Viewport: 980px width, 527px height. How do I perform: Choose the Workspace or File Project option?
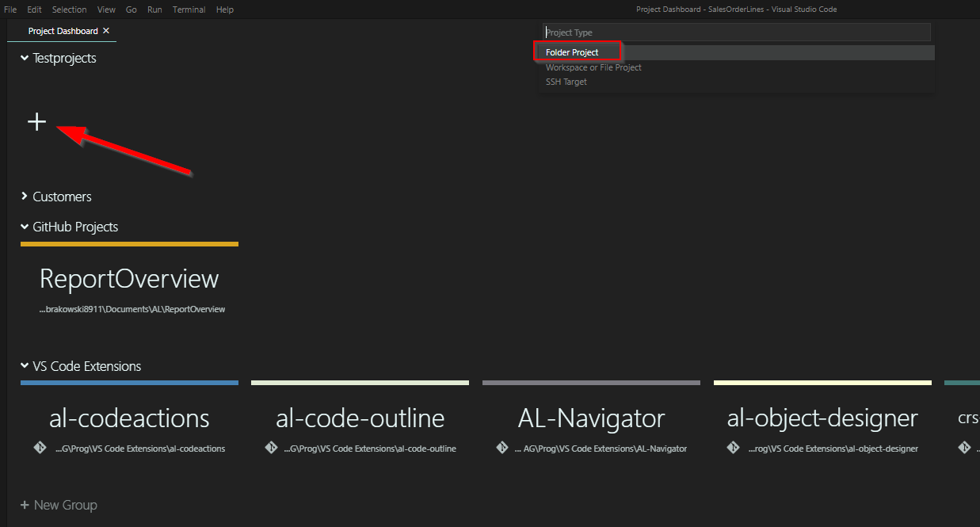[x=593, y=67]
